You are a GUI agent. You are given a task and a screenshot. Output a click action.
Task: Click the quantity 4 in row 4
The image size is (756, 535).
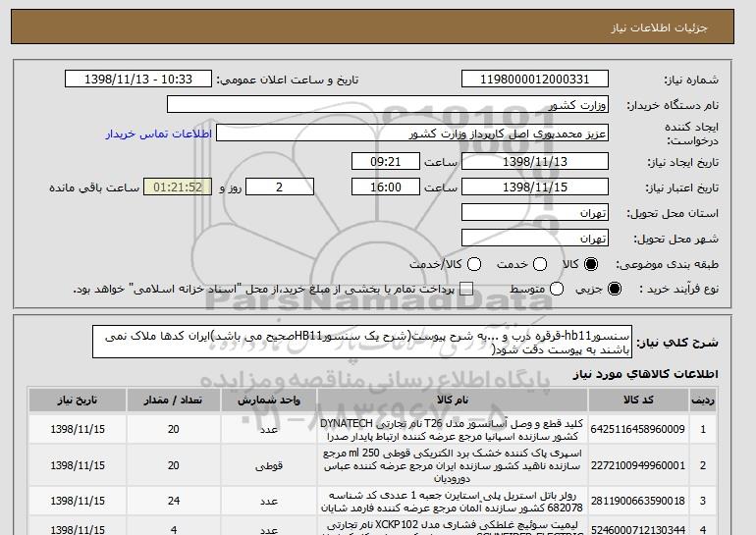174,530
